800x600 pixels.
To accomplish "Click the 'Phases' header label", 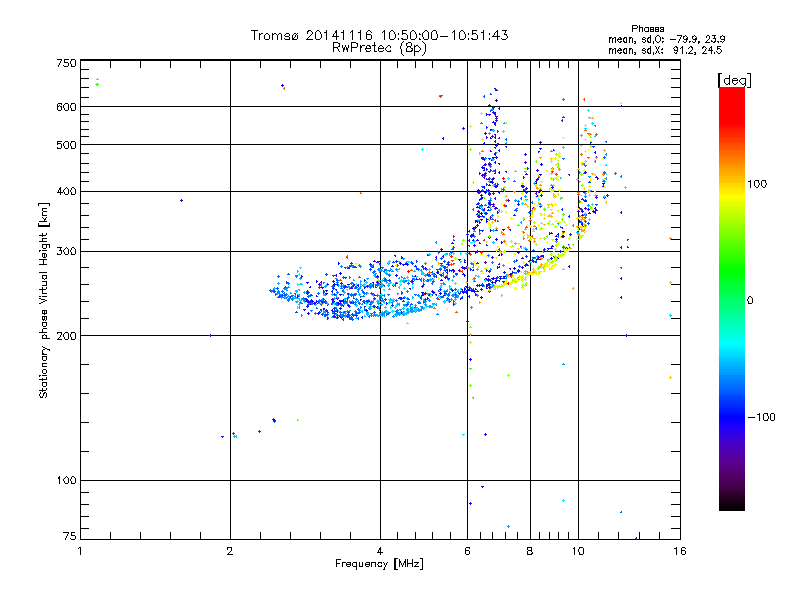I will [x=647, y=29].
